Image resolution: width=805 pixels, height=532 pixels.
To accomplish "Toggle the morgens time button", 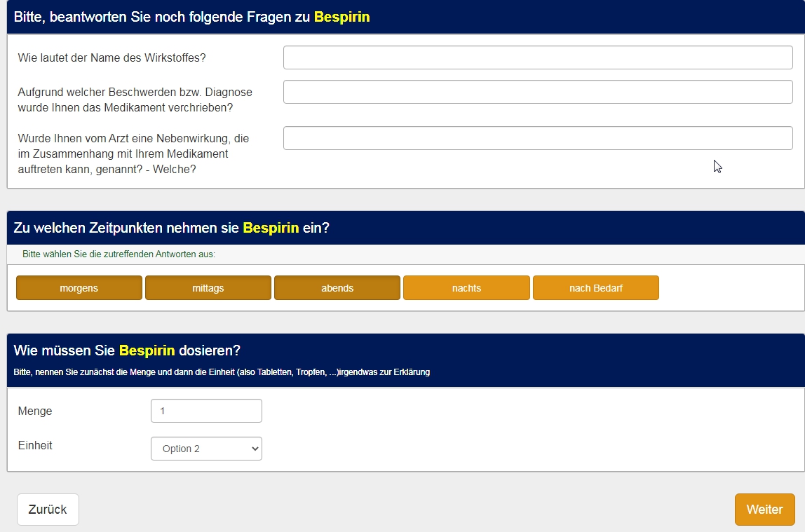I will [x=79, y=288].
